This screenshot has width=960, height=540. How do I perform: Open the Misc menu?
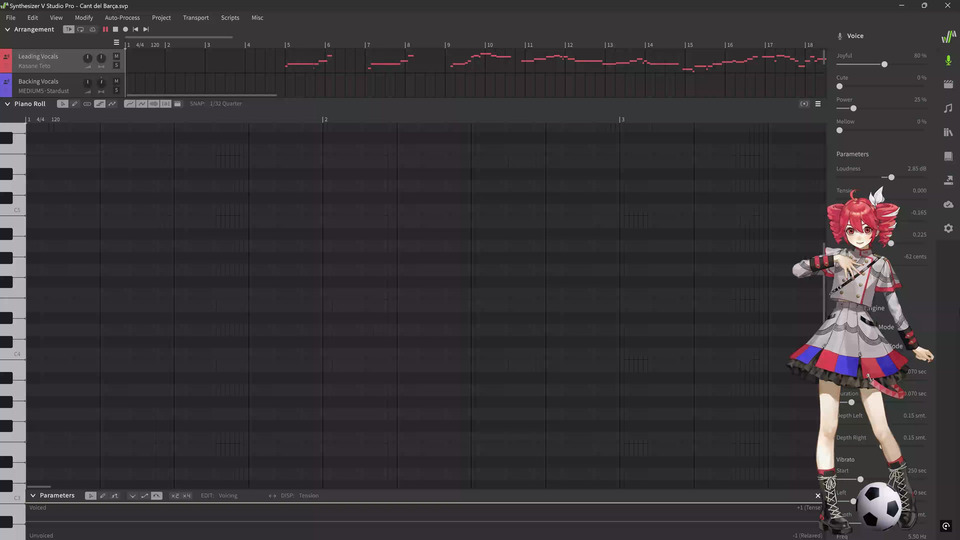coord(257,18)
